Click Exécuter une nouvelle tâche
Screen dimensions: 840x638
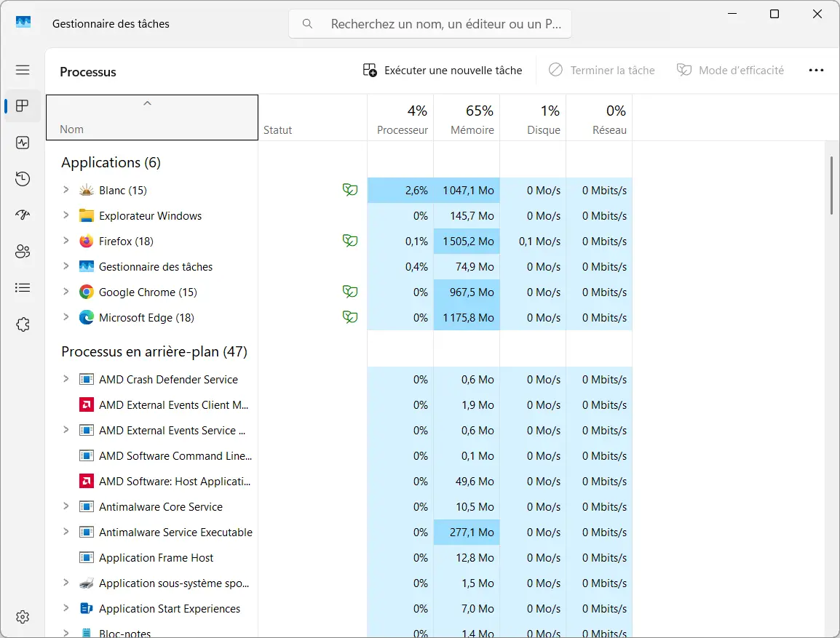coord(443,70)
